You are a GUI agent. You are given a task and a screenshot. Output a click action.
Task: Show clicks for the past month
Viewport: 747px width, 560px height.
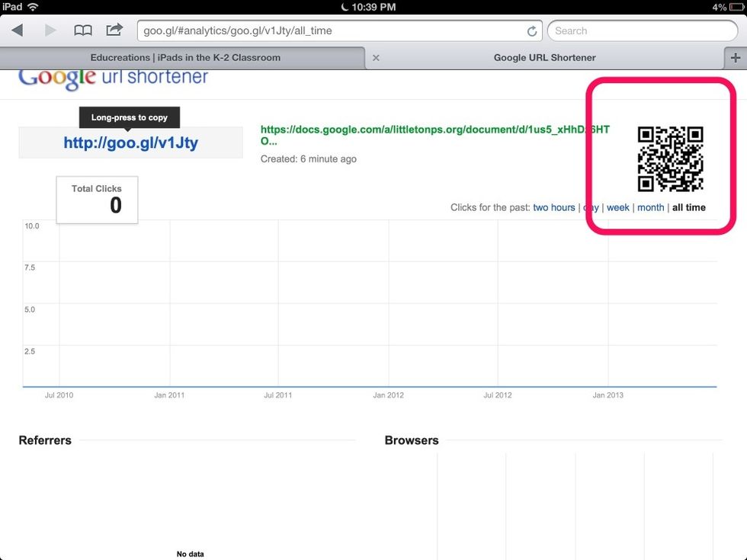pos(651,207)
